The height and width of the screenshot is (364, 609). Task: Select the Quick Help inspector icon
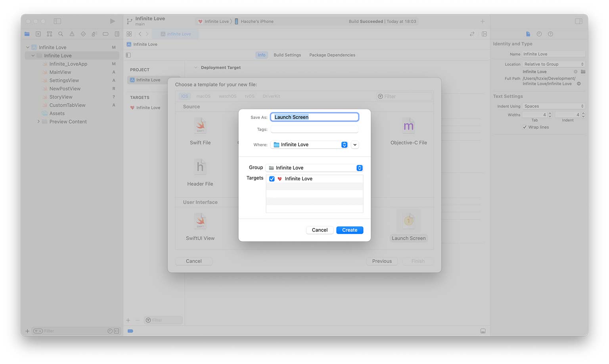[550, 34]
